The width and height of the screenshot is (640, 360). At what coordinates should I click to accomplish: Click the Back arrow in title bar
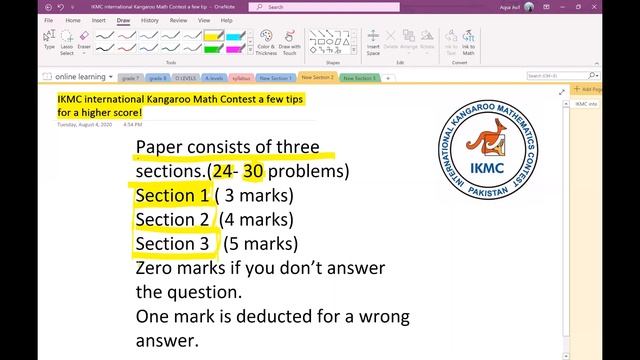48,7
